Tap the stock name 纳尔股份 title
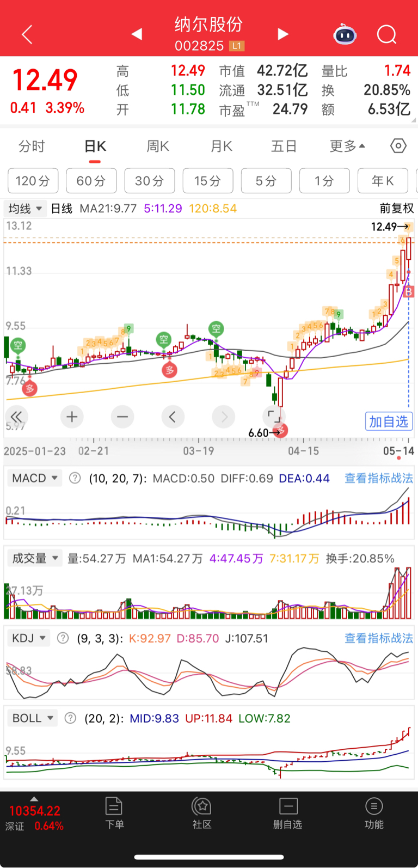Viewport: 418px width, 868px height. coord(209,25)
